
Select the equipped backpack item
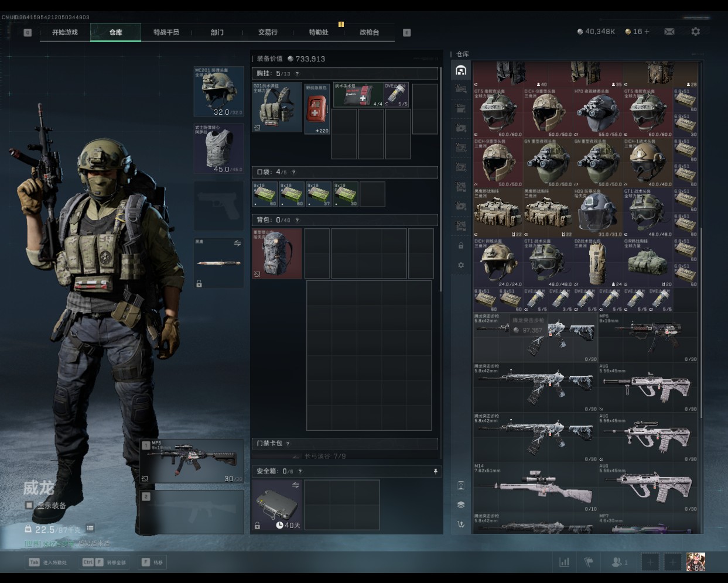[x=277, y=253]
